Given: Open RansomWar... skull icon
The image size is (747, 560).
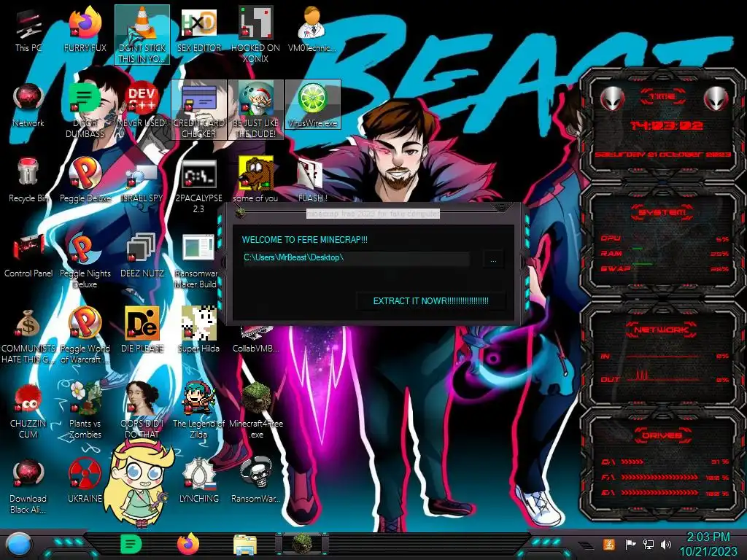Looking at the screenshot, I should tap(255, 481).
